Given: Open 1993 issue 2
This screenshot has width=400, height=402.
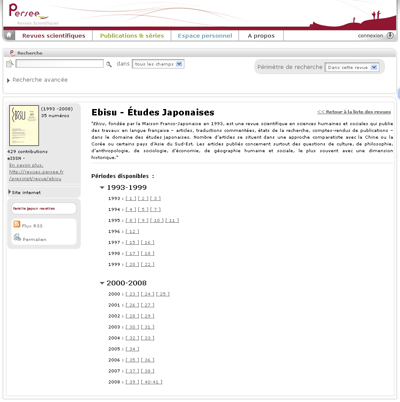Looking at the screenshot, I should (143, 199).
